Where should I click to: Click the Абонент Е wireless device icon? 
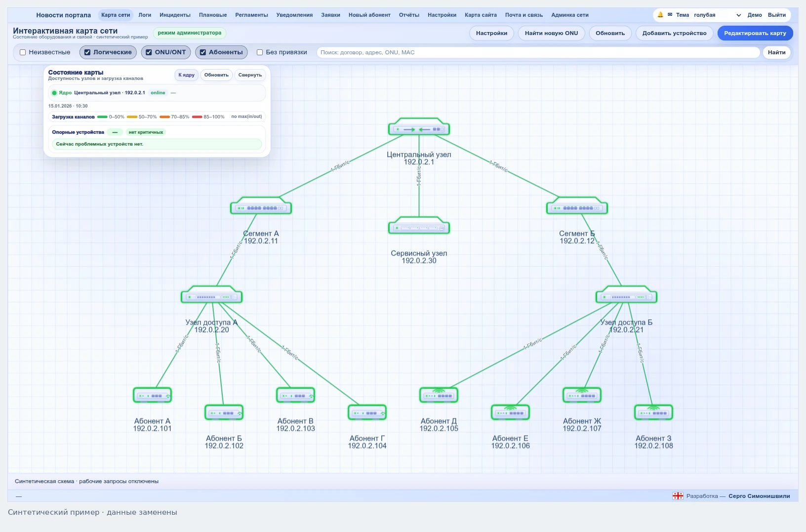coord(510,412)
